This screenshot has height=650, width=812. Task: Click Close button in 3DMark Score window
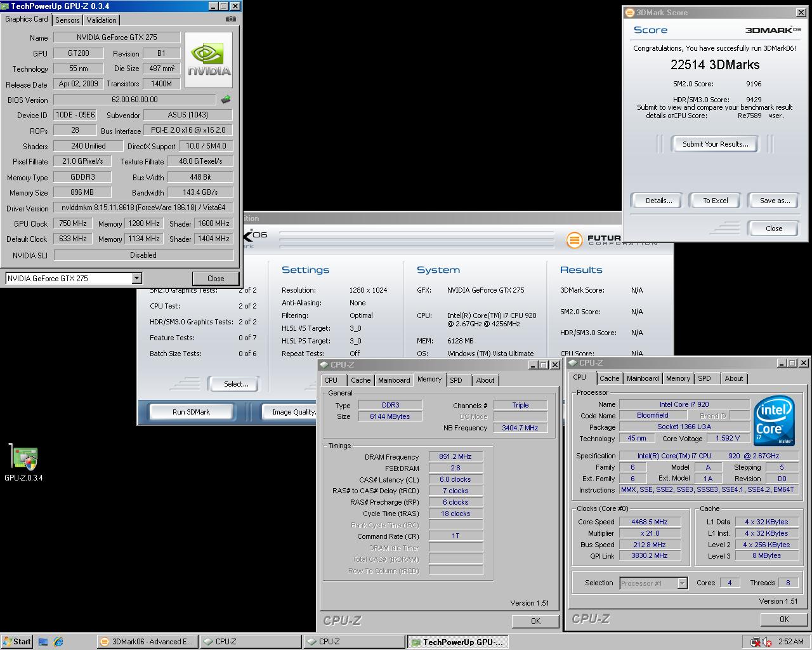[774, 229]
